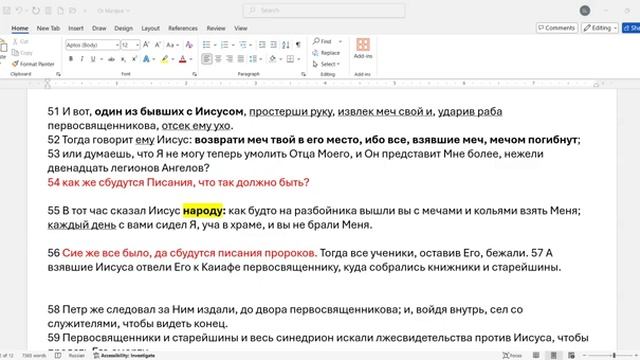The width and height of the screenshot is (640, 360).
Task: Switch to Focus mode
Action: [512, 356]
